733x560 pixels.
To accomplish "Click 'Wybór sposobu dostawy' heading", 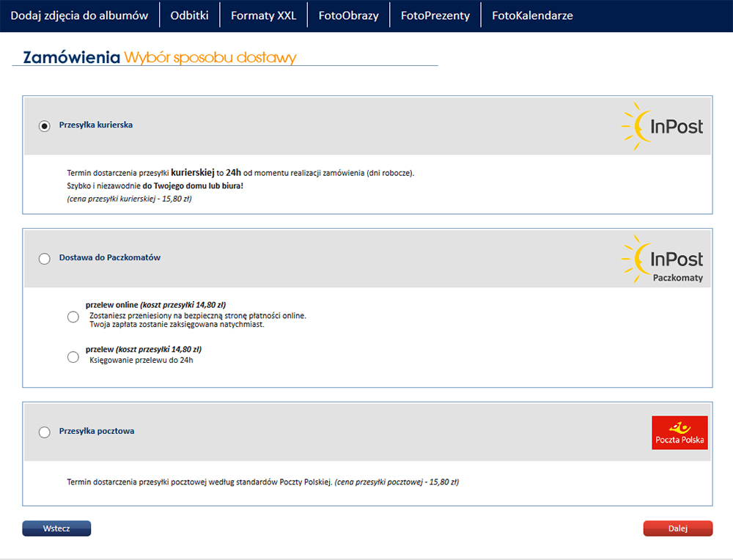I will tap(210, 57).
